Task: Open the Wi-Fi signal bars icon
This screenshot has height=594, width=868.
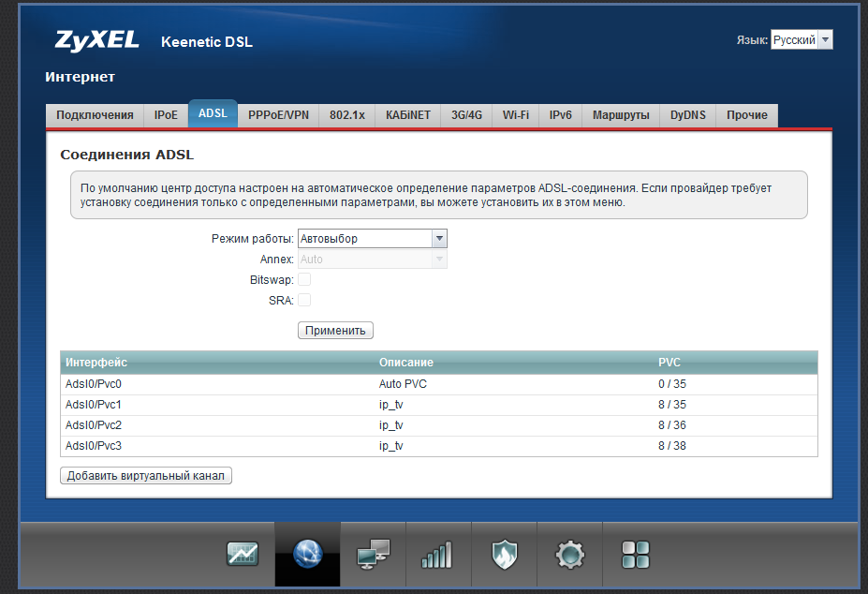Action: [x=437, y=555]
